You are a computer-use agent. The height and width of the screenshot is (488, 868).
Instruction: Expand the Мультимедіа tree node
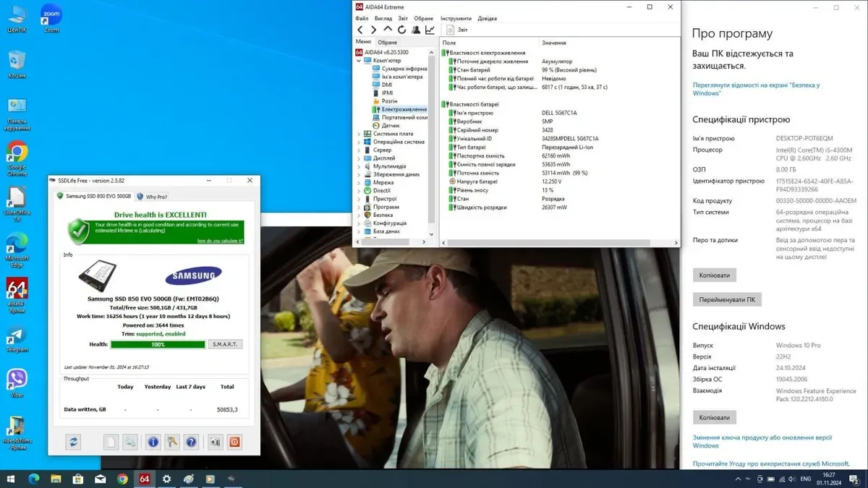click(359, 166)
